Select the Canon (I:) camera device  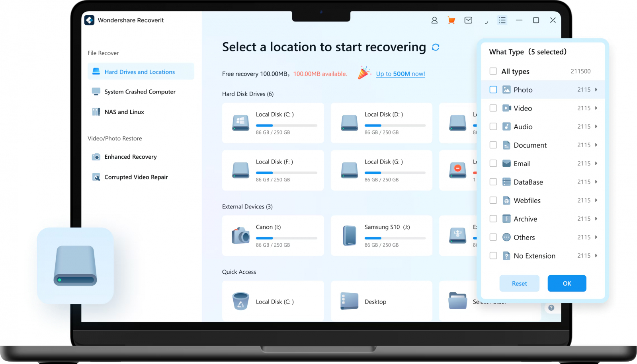point(273,236)
